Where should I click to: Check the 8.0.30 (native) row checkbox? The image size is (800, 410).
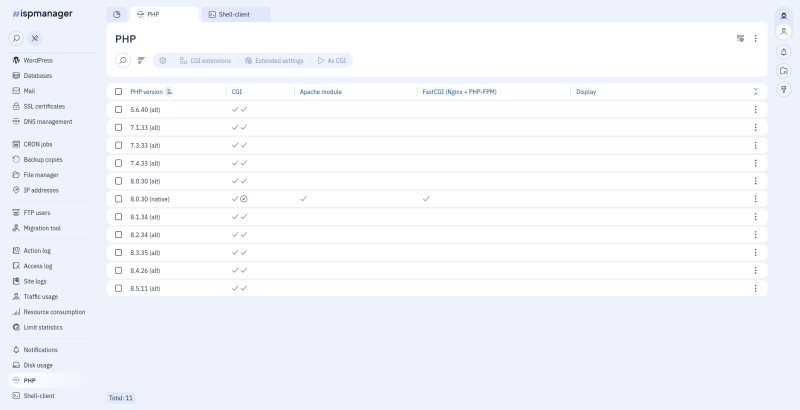[x=118, y=199]
